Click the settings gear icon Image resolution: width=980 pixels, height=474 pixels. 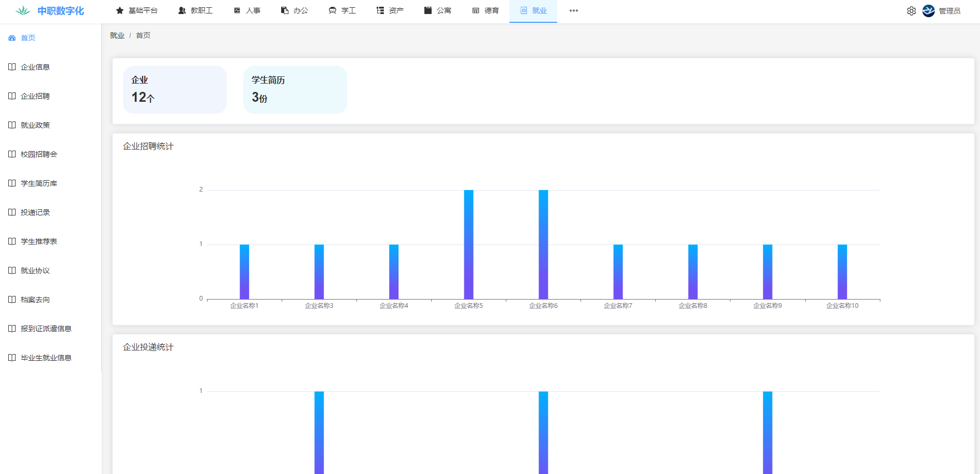coord(911,11)
